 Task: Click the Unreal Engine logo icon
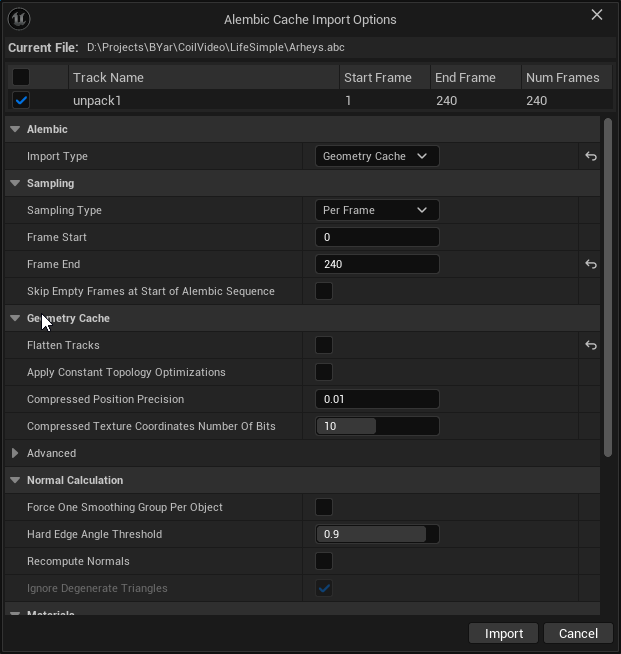click(19, 19)
